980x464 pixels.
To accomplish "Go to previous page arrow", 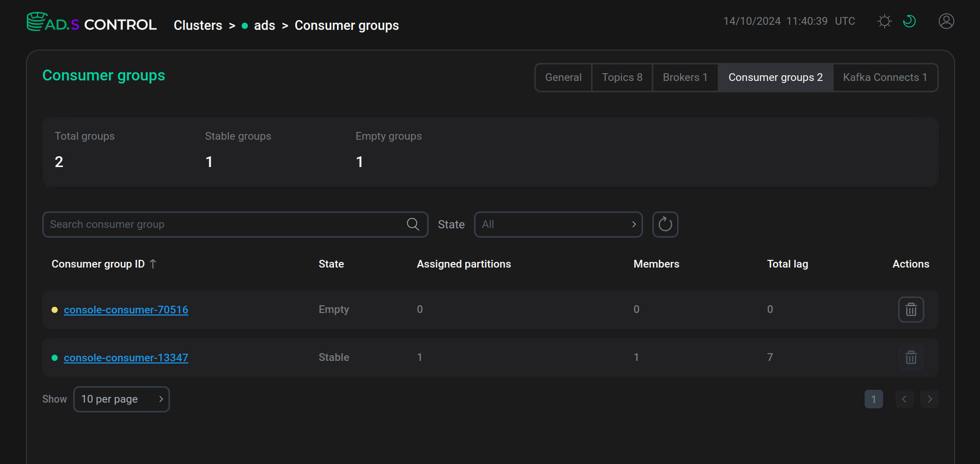I will [904, 399].
